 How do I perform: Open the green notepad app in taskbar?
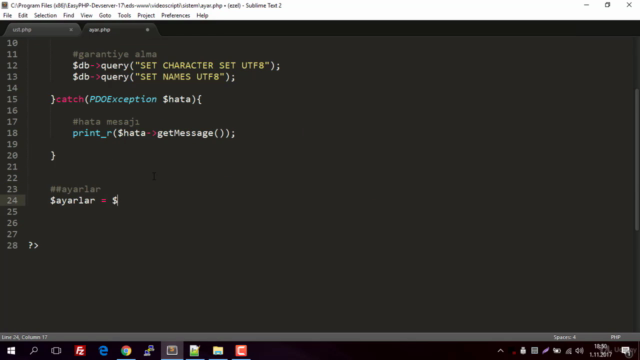pyautogui.click(x=195, y=351)
